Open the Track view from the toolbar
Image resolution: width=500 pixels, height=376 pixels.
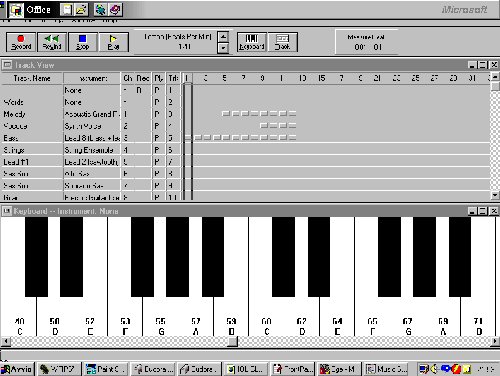[x=282, y=42]
